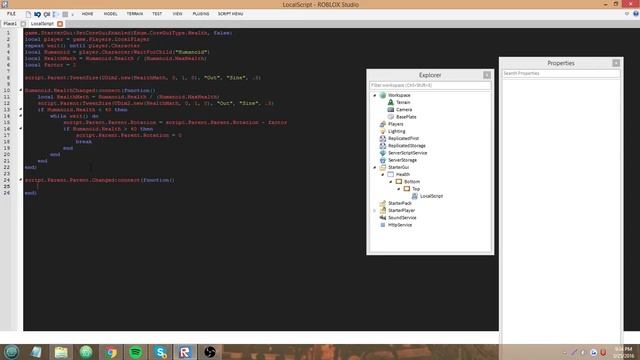Select the ReplicatedFirst icon
The height and width of the screenshot is (360, 640).
point(382,138)
